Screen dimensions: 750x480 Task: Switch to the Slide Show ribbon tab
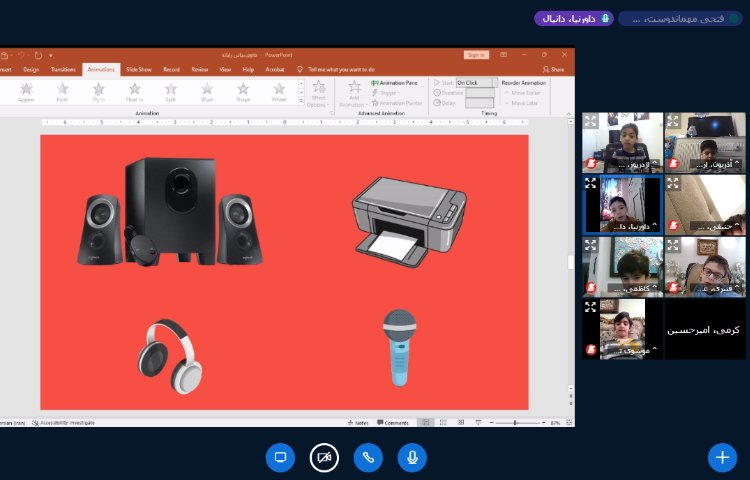[x=138, y=70]
